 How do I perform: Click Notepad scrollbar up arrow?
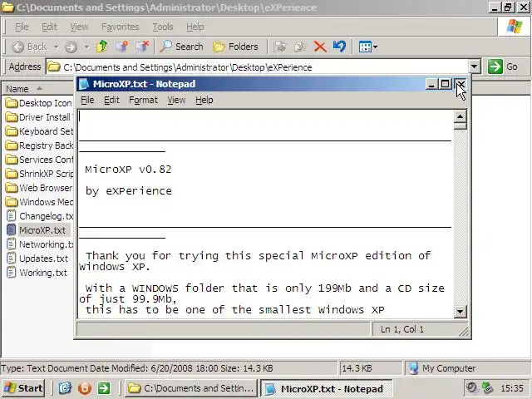[460, 116]
